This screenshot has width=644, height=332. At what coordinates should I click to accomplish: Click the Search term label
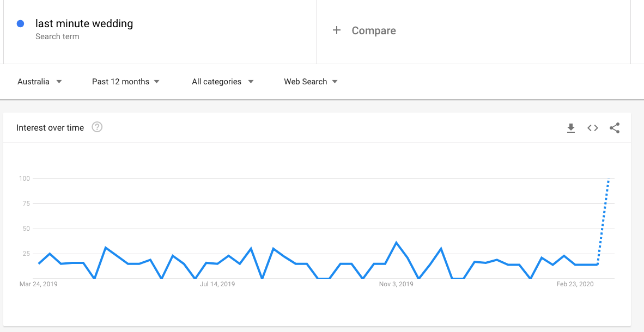click(57, 36)
